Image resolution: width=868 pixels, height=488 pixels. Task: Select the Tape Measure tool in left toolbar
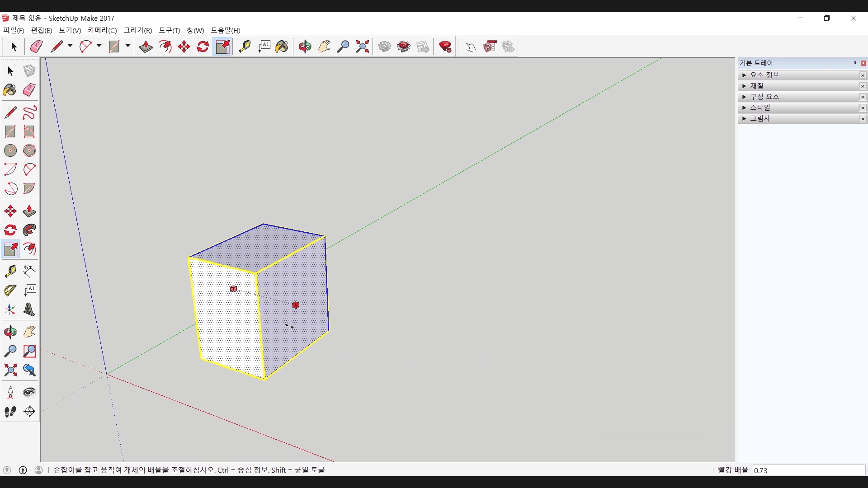click(10, 271)
